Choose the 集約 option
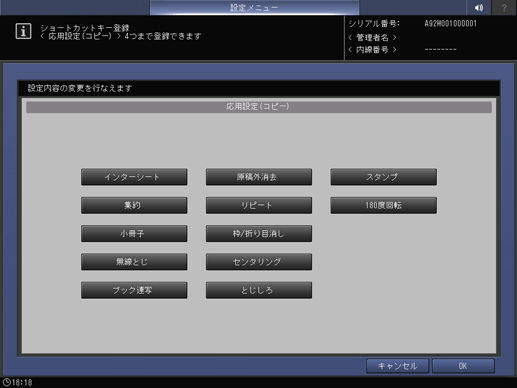The height and width of the screenshot is (388, 517). coord(134,205)
